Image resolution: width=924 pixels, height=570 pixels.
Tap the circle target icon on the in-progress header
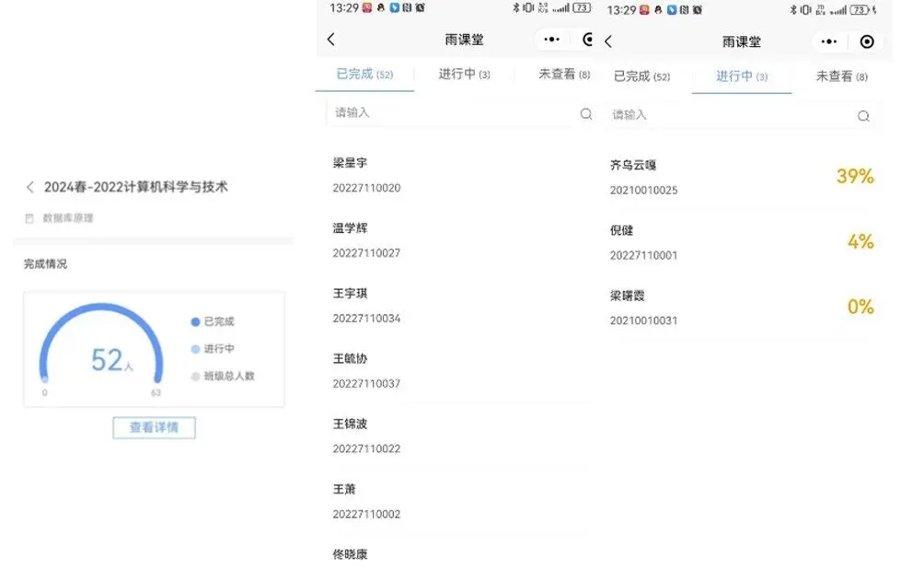coord(867,41)
